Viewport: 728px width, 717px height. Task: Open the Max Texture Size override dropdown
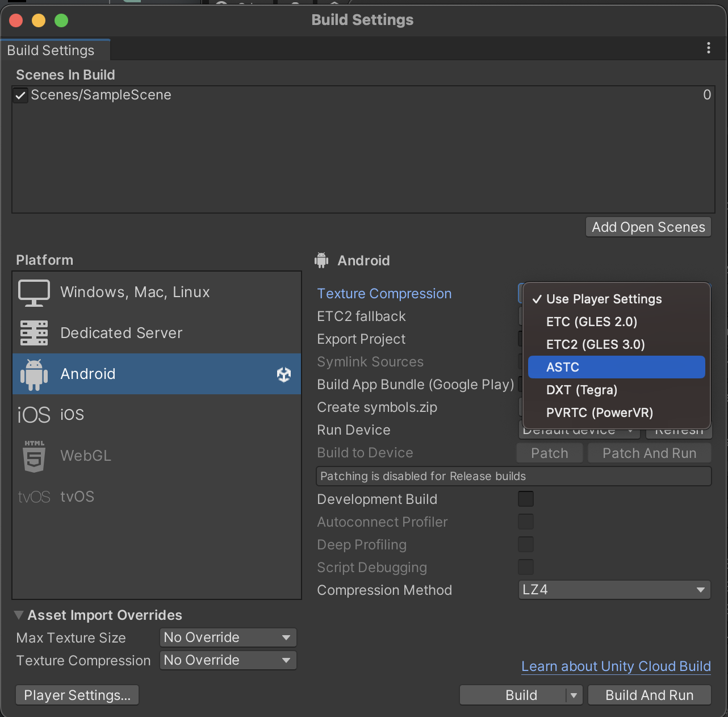pyautogui.click(x=228, y=637)
